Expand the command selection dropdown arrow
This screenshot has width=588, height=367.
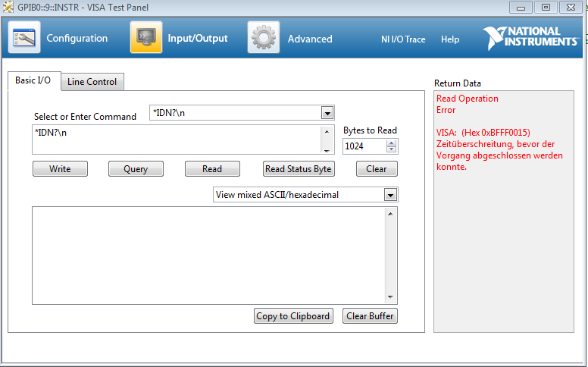pyautogui.click(x=327, y=113)
